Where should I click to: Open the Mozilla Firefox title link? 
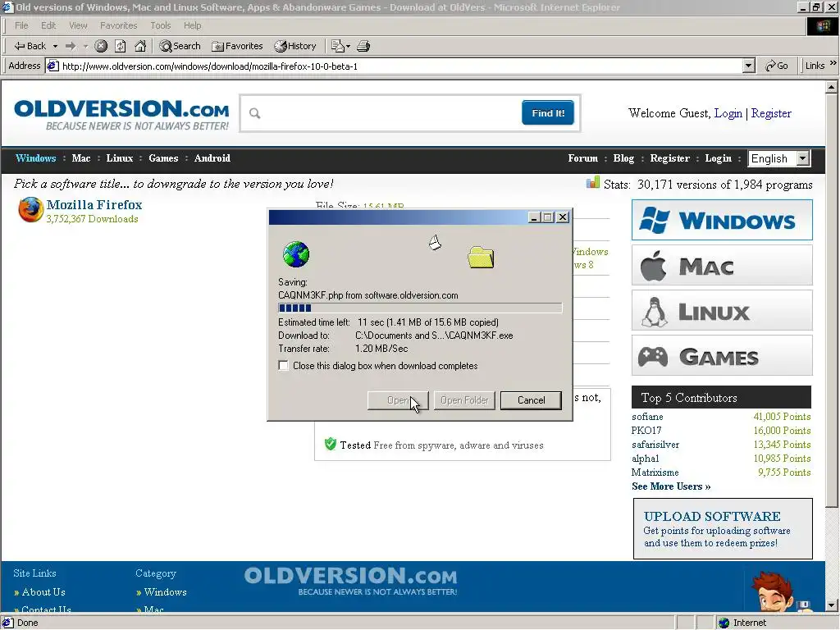tap(94, 204)
